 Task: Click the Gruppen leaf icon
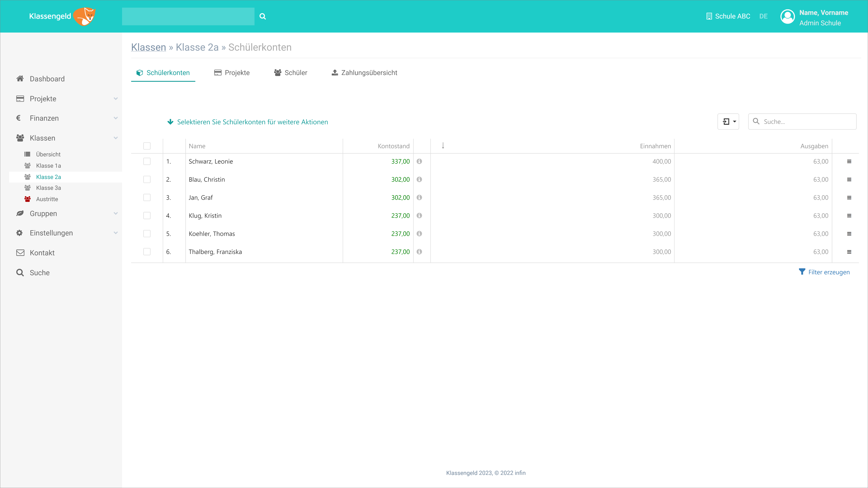[x=20, y=213]
